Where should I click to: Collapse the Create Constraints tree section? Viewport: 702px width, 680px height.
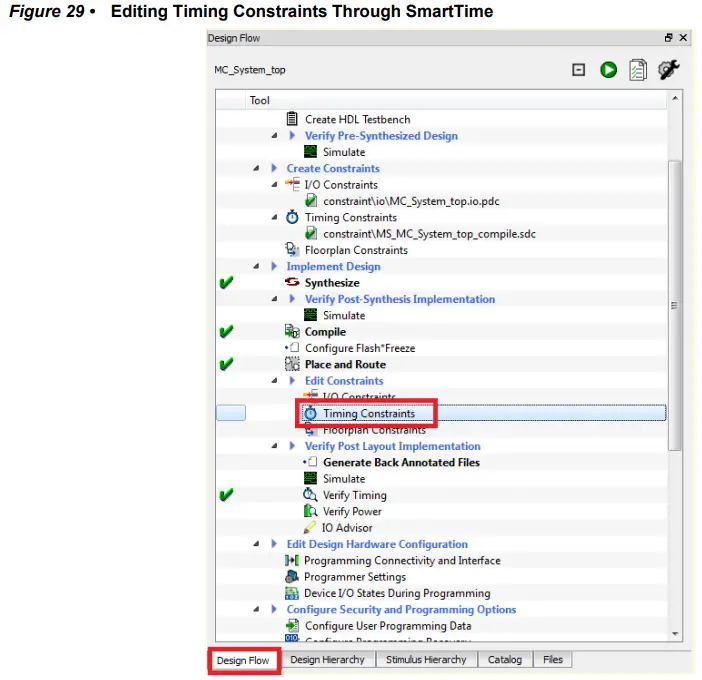click(257, 168)
